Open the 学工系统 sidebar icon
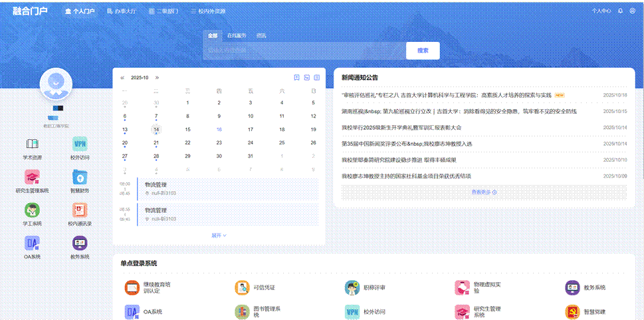This screenshot has width=644, height=320. pyautogui.click(x=32, y=210)
